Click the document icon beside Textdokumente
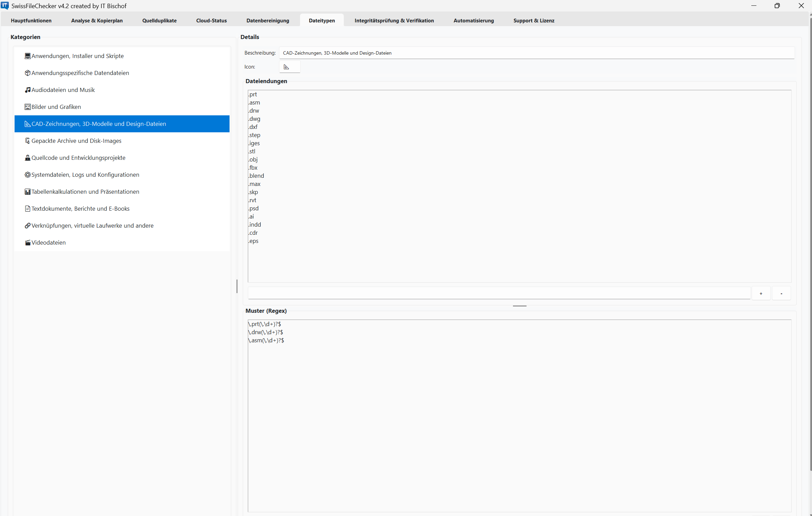Image resolution: width=812 pixels, height=516 pixels. coord(28,208)
